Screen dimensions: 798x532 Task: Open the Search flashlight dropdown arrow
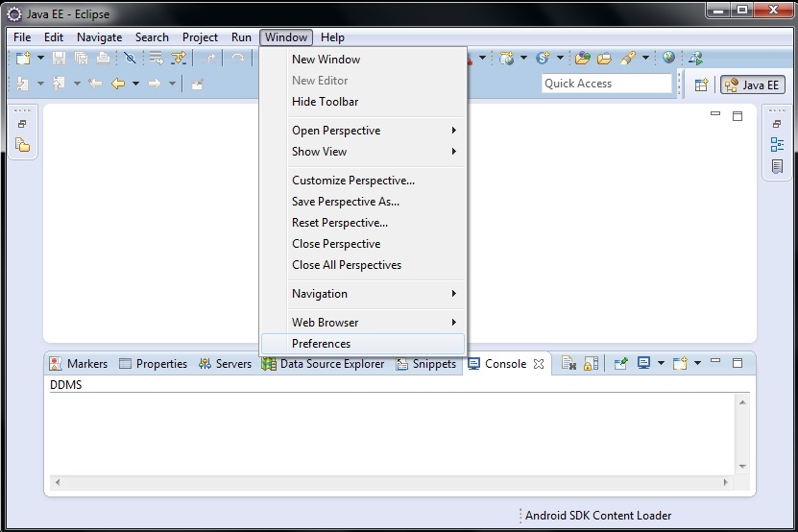646,58
